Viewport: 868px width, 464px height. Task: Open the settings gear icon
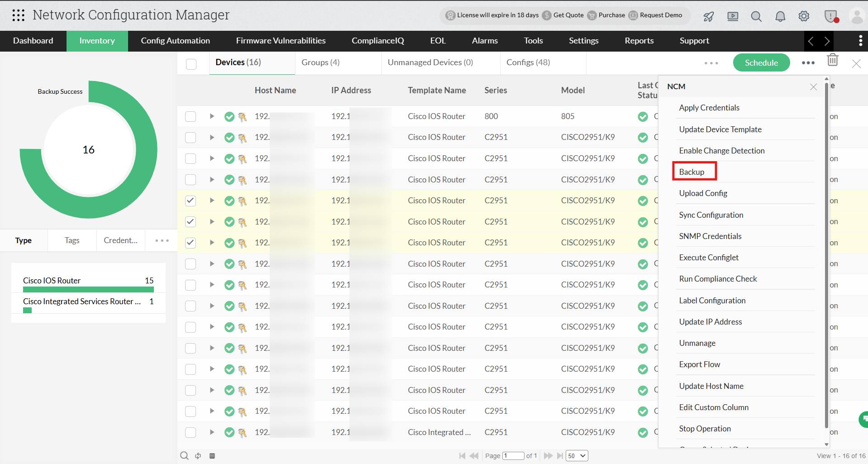tap(804, 16)
